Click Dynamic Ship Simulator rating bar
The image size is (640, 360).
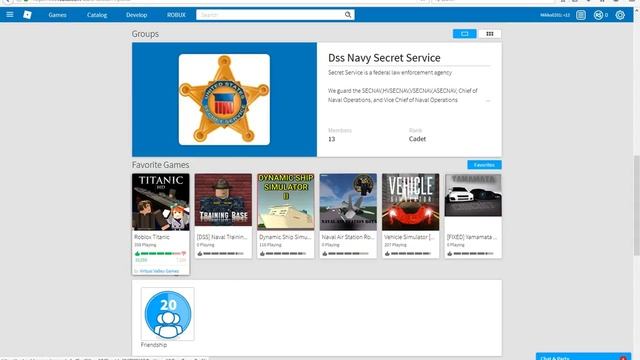pos(286,253)
